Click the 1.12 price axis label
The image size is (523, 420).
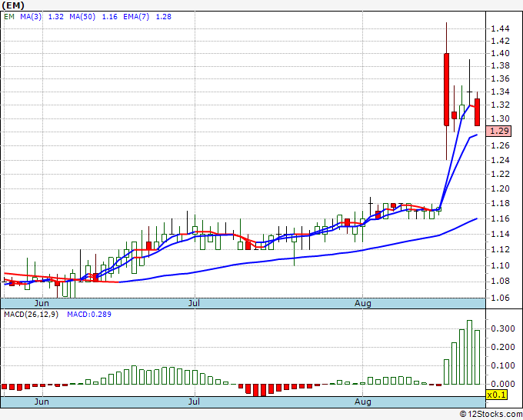pyautogui.click(x=501, y=249)
